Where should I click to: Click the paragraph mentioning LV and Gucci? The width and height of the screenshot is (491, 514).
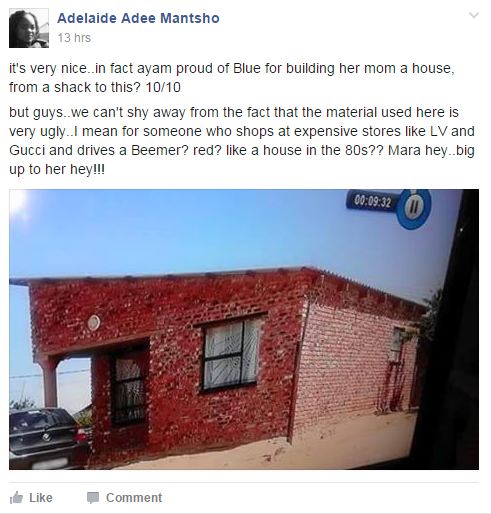[x=242, y=141]
